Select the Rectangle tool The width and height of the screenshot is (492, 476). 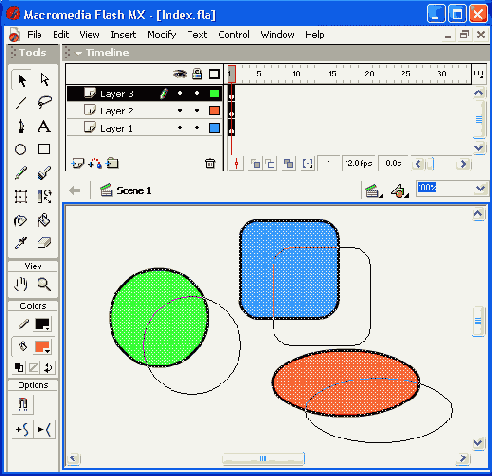[44, 149]
